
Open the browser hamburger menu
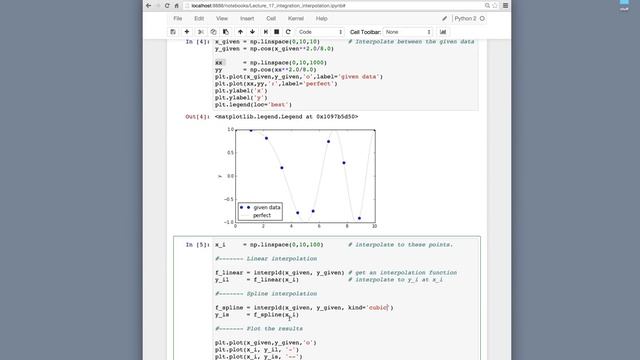click(505, 6)
